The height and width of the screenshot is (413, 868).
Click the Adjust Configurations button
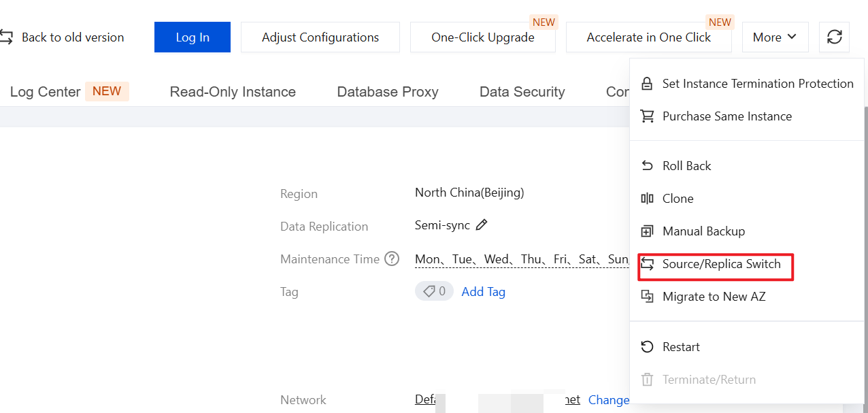pyautogui.click(x=320, y=37)
